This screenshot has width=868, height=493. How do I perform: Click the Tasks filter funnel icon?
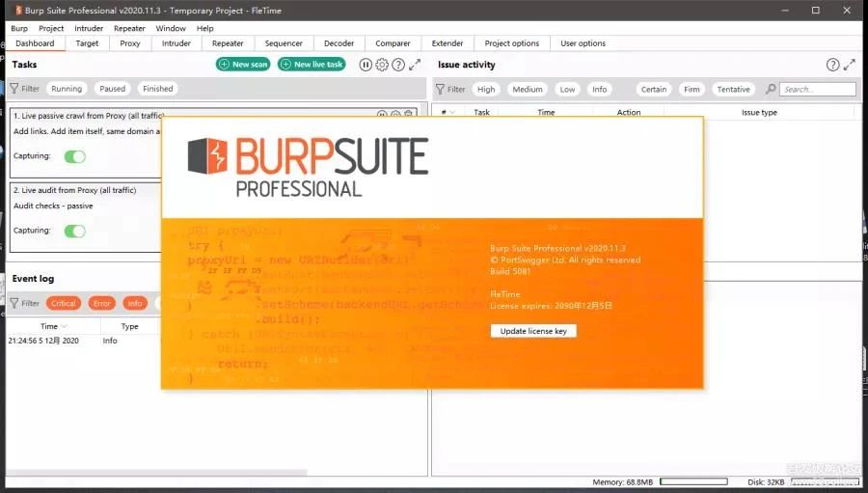coord(14,89)
